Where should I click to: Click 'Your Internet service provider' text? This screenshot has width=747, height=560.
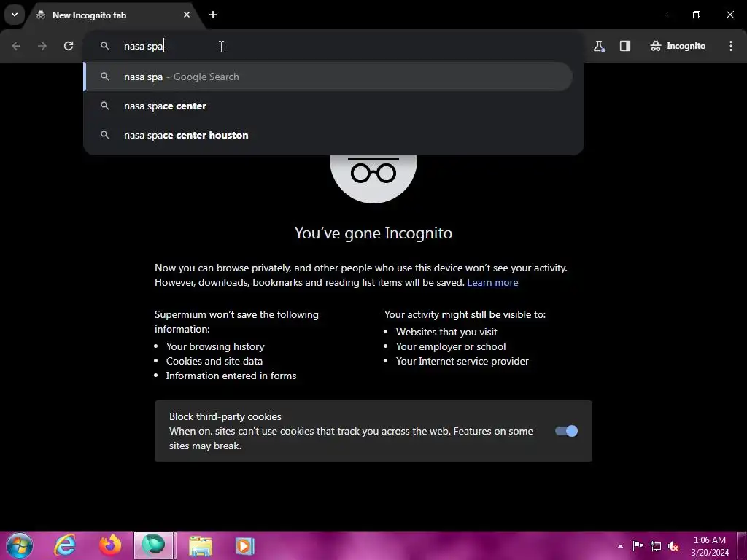[462, 361]
